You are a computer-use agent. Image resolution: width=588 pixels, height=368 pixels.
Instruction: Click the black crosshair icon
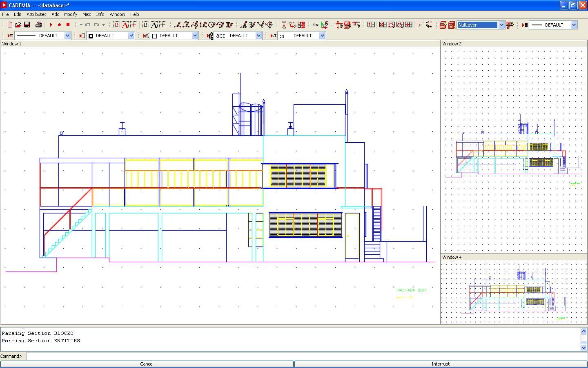tap(163, 25)
